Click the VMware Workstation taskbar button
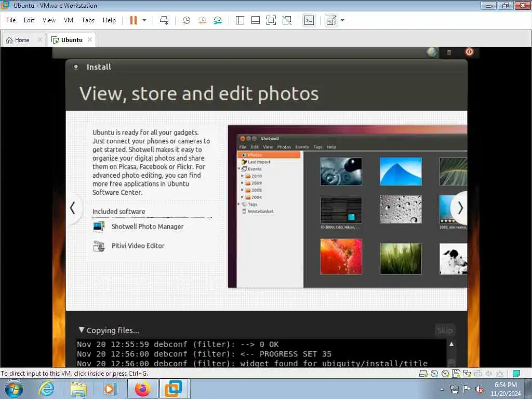532x399 pixels. (x=173, y=389)
